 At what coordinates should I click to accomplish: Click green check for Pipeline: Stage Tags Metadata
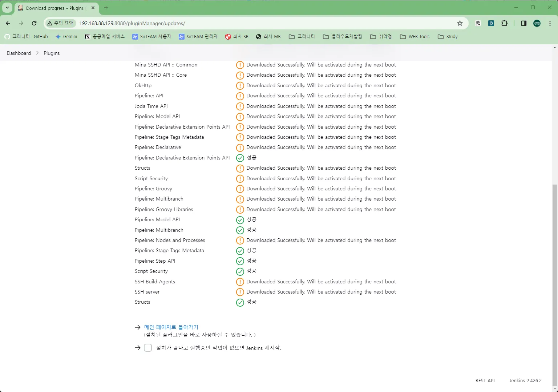pyautogui.click(x=240, y=251)
